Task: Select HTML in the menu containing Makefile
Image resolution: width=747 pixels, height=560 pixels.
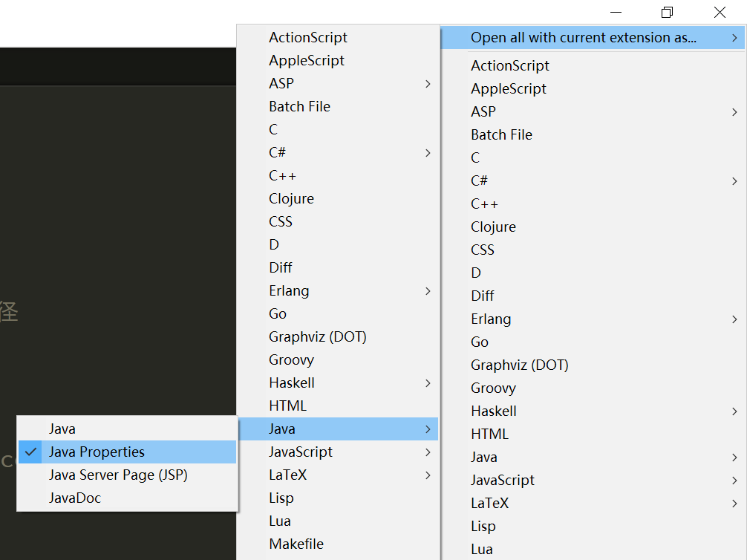Action: coord(338,406)
